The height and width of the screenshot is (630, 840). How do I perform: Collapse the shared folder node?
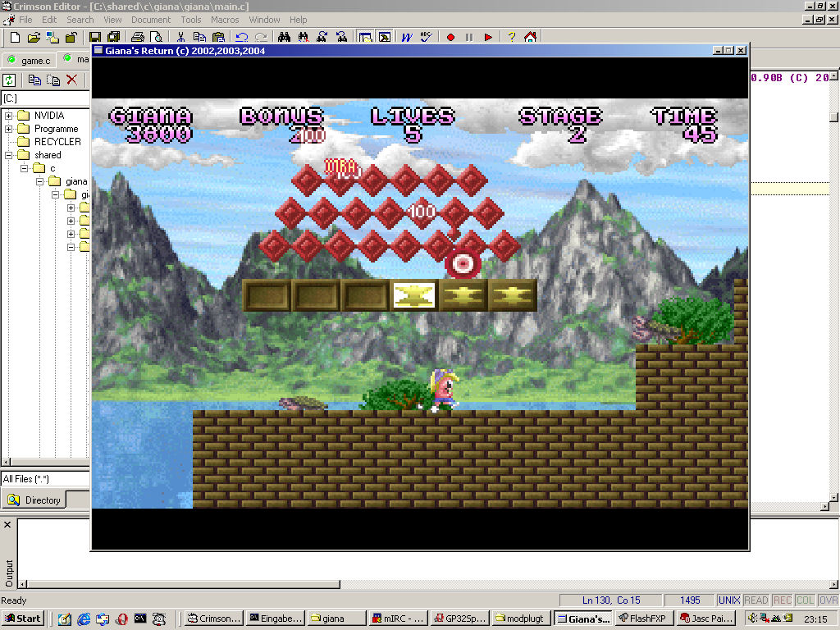8,155
